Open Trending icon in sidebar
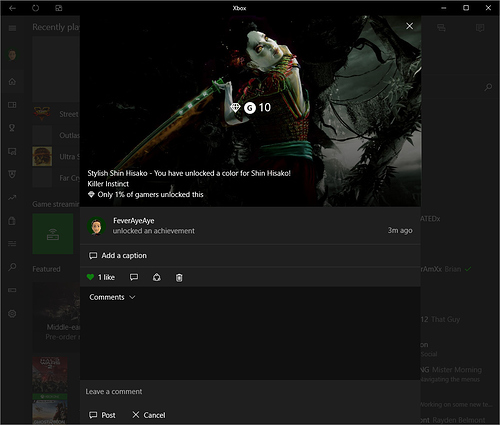 coord(12,198)
